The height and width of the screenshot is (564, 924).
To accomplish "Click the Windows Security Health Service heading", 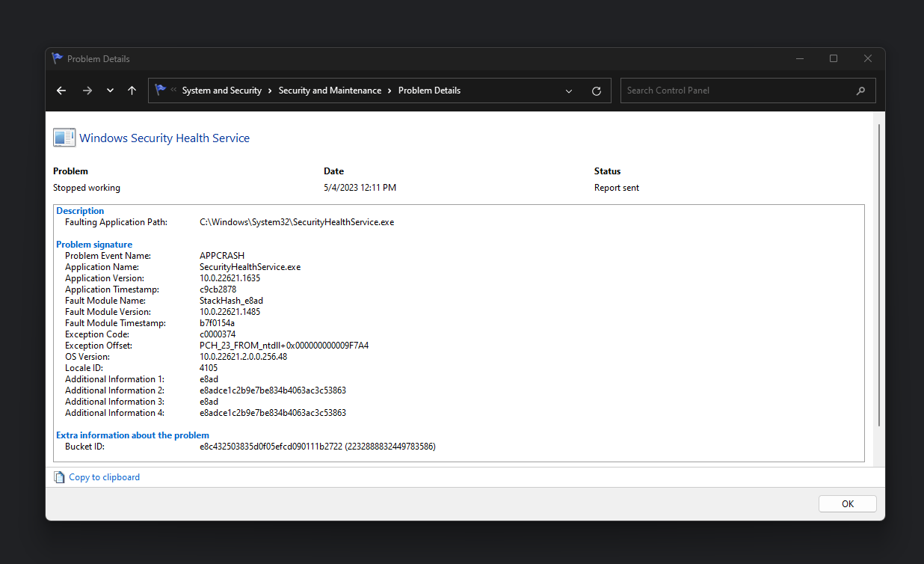I will 164,138.
